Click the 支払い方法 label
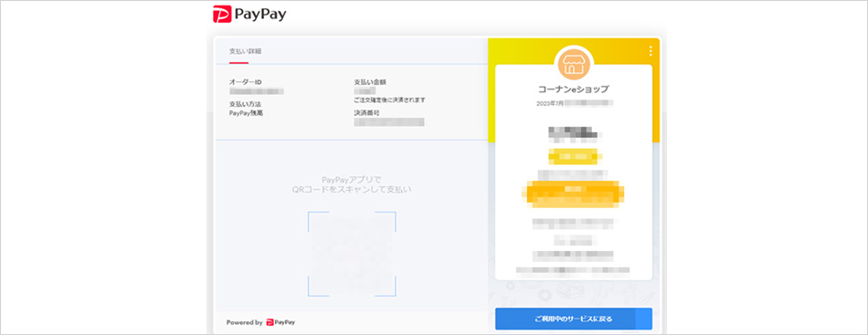 [x=245, y=104]
